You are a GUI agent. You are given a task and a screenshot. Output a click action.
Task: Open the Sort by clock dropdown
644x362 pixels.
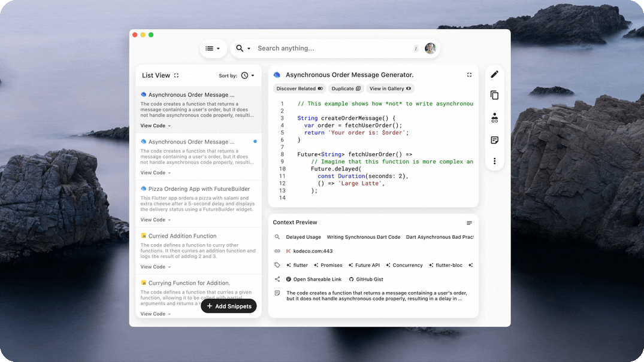click(x=247, y=75)
